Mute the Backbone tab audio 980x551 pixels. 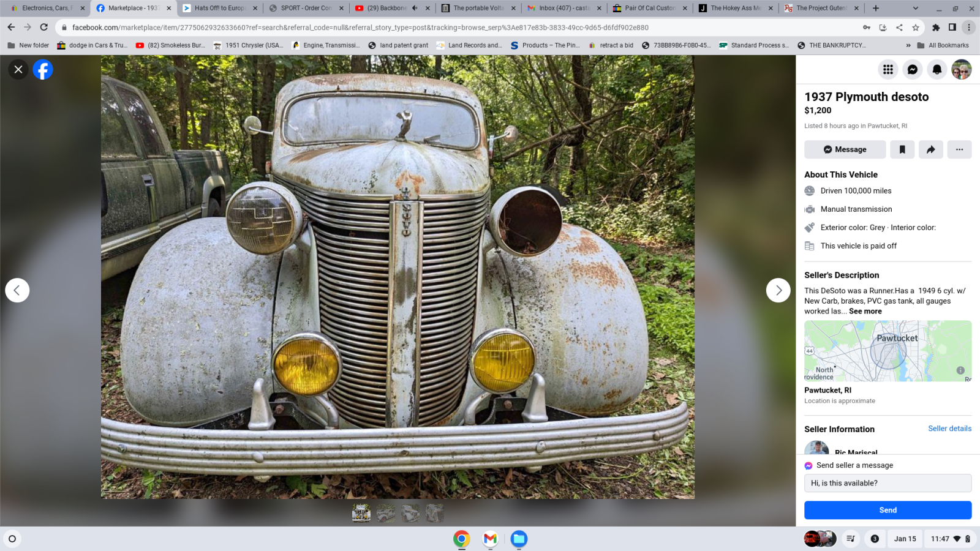(x=415, y=8)
